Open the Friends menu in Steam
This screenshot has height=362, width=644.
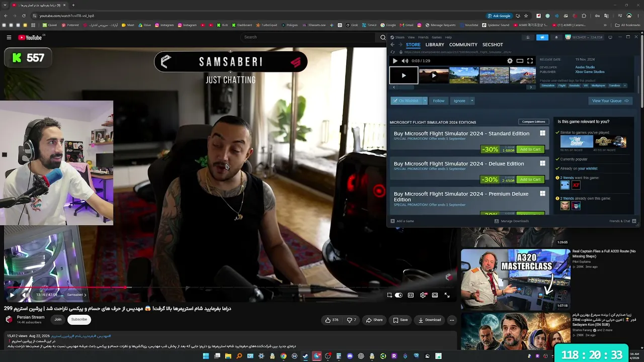click(423, 37)
